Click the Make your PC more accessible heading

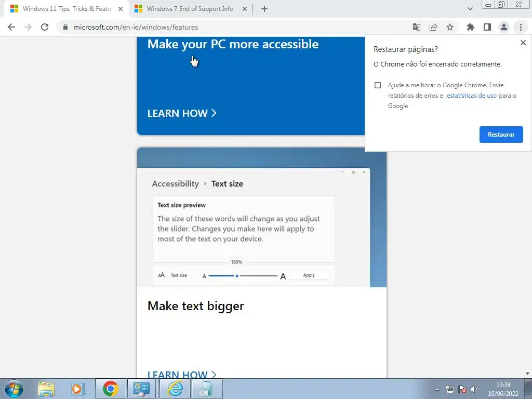coord(233,45)
